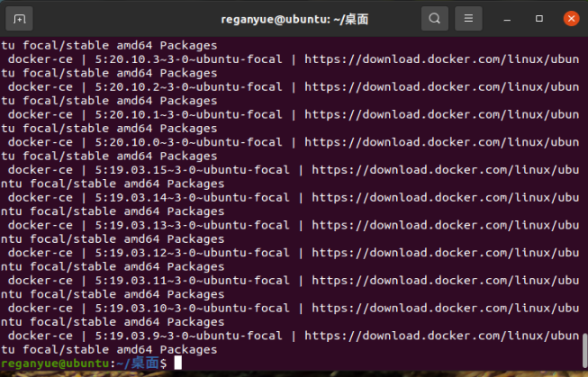
Task: Click docker-ce on the 5:19.03.12 row
Action: (x=41, y=253)
